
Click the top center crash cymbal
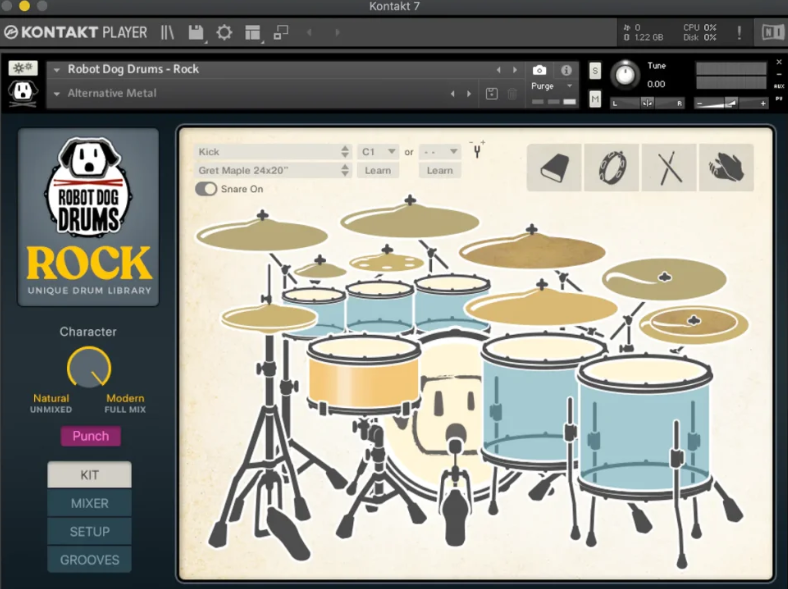coord(410,220)
